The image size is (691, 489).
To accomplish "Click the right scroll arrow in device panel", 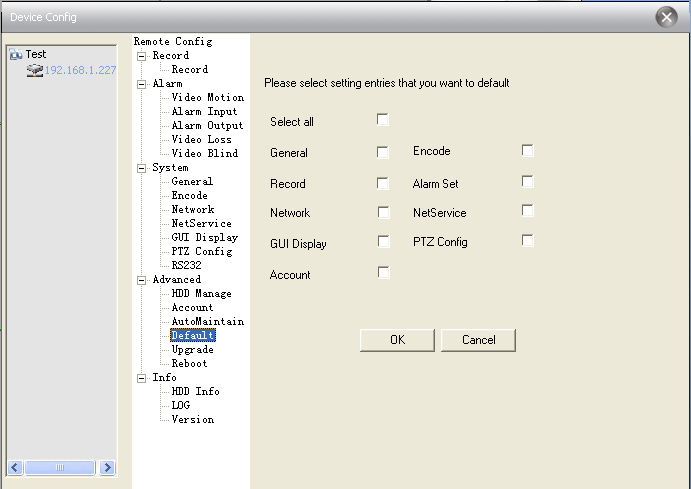I will 107,467.
